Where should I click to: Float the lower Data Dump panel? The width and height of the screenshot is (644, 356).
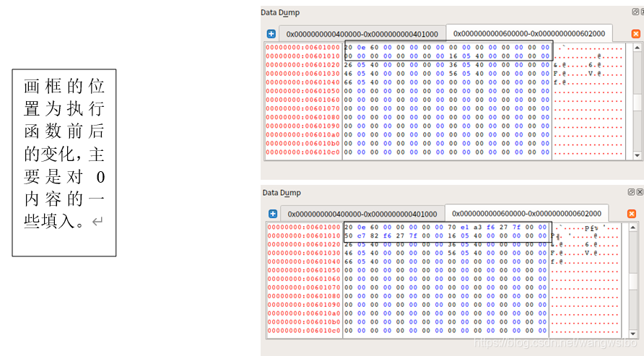click(631, 192)
